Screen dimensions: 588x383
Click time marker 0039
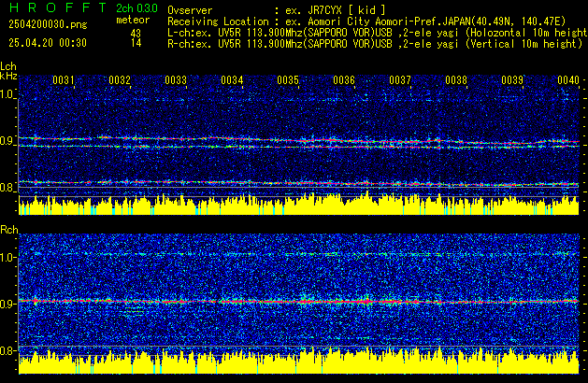[x=512, y=80]
